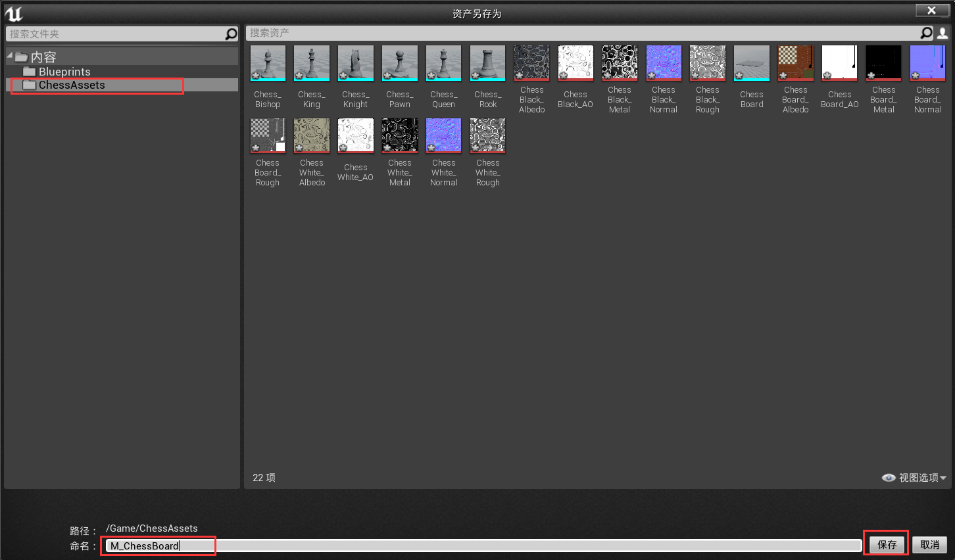Select the Chess_Bishop mesh asset
Viewport: 955px width, 560px height.
point(268,64)
